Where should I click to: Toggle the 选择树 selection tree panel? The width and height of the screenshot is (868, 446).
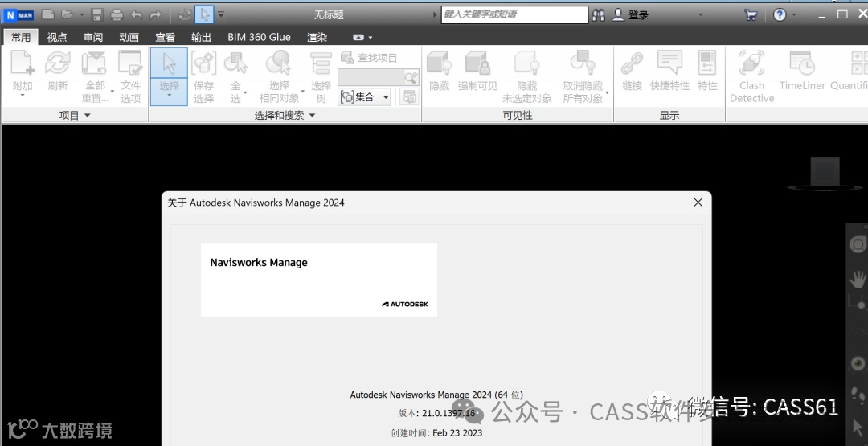pyautogui.click(x=321, y=76)
